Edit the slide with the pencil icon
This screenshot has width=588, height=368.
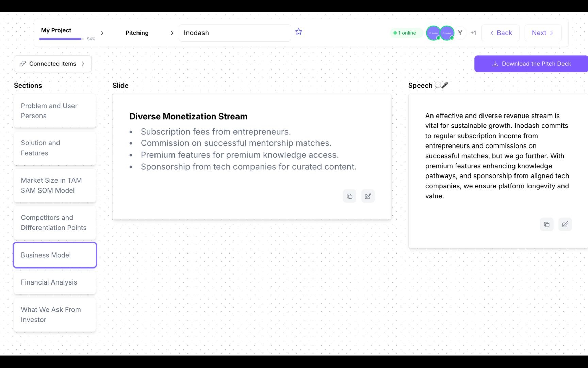point(368,196)
